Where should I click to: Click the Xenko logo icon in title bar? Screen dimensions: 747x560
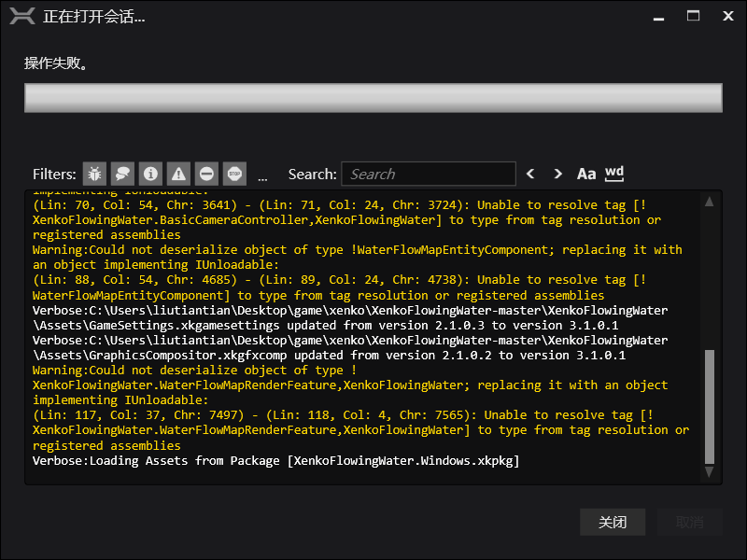tap(22, 16)
